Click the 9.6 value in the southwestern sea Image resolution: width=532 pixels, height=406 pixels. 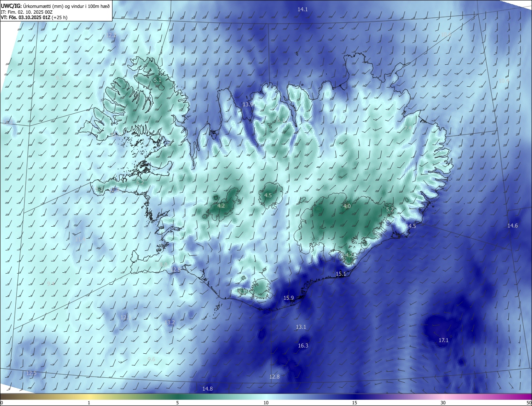pos(151,360)
